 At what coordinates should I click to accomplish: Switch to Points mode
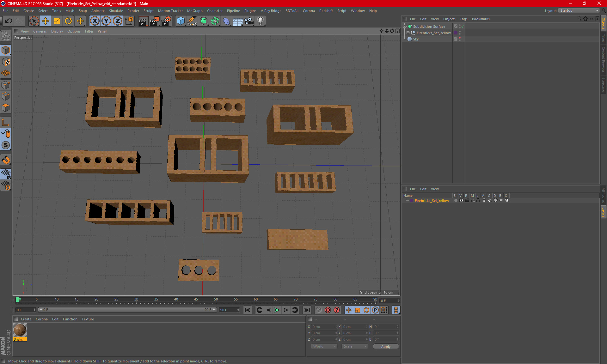coord(6,85)
